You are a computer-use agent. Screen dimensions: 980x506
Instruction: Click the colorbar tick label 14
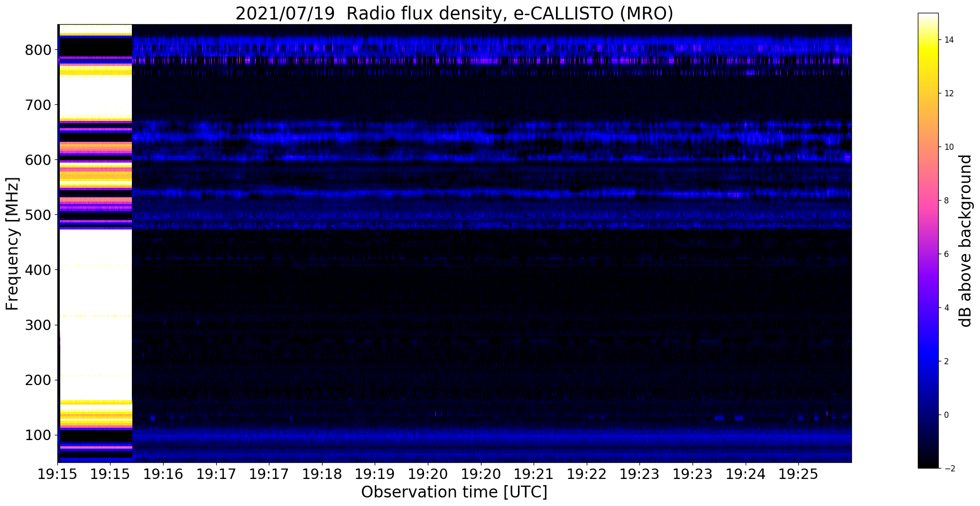pos(949,40)
